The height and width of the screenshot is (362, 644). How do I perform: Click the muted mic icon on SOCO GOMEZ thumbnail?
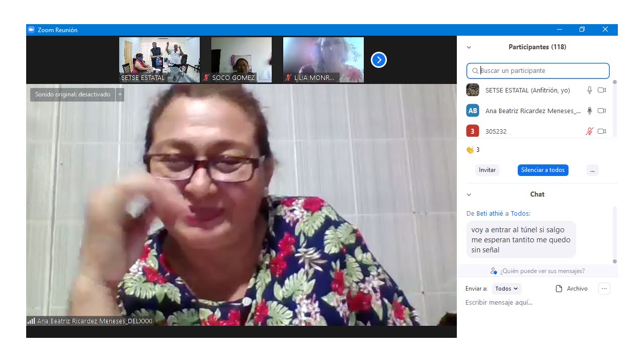pyautogui.click(x=206, y=78)
